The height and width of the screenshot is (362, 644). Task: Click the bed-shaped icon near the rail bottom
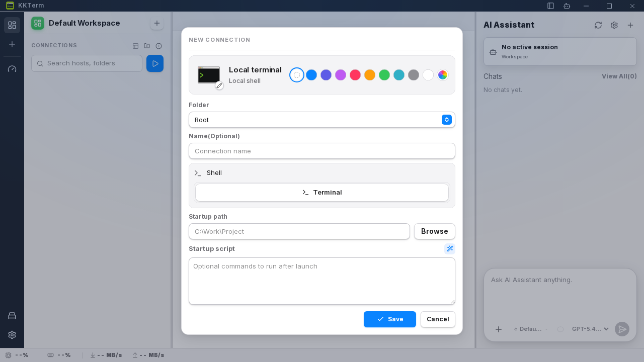tap(12, 316)
